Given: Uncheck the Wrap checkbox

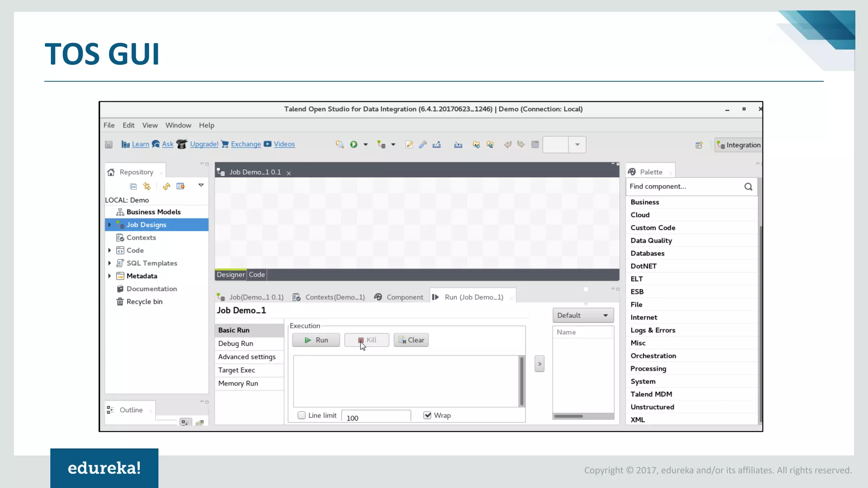Looking at the screenshot, I should (x=427, y=415).
